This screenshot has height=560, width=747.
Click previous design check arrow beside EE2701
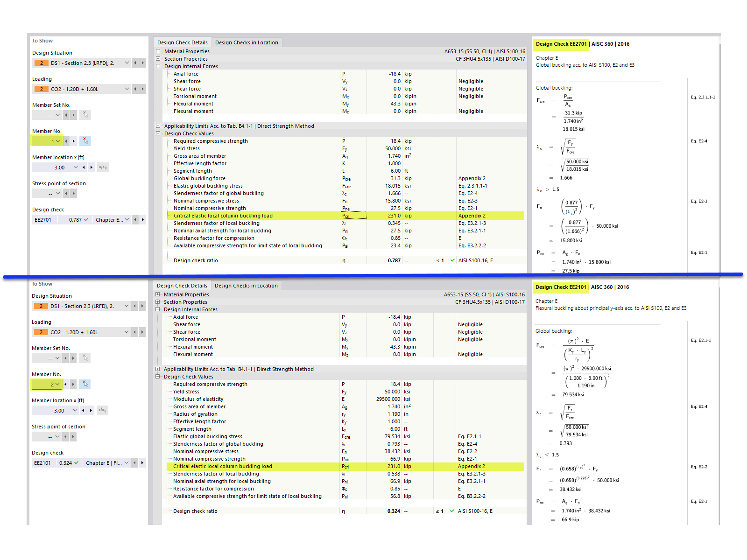135,219
